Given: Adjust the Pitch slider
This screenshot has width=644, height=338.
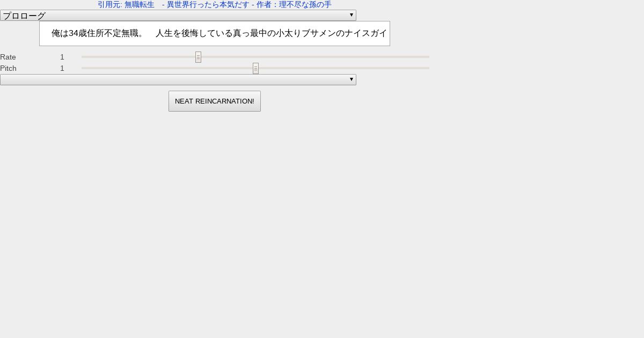Looking at the screenshot, I should pyautogui.click(x=255, y=68).
